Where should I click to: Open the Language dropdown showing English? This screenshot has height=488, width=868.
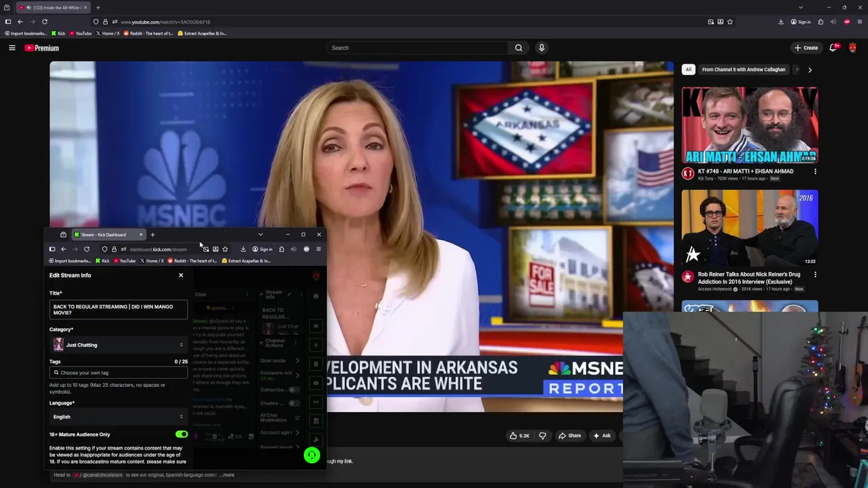(119, 417)
